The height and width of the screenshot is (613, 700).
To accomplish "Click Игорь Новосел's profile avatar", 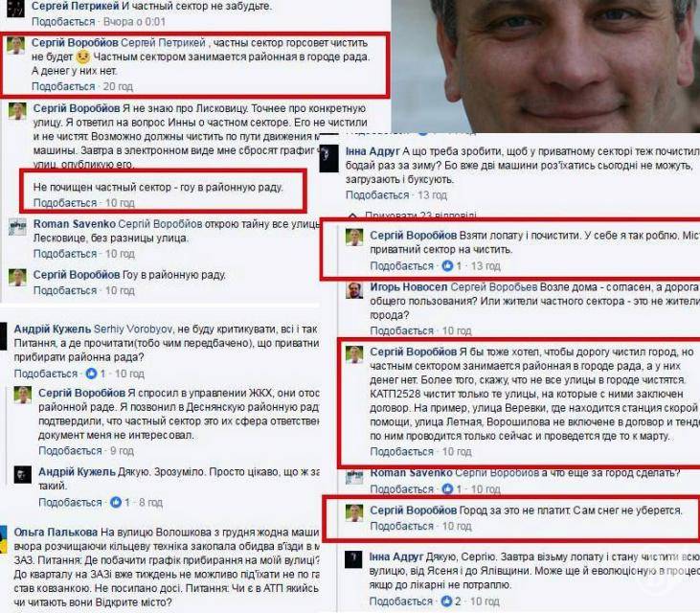I will click(354, 290).
